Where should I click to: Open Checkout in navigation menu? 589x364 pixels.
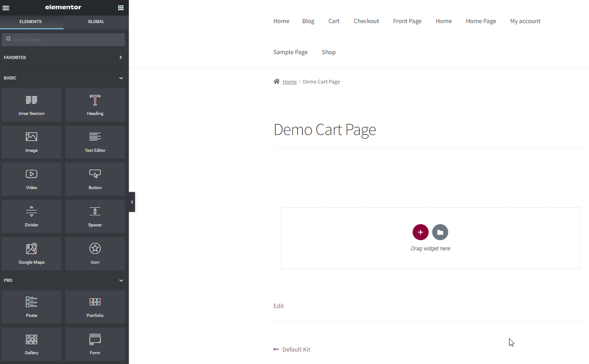pyautogui.click(x=366, y=21)
